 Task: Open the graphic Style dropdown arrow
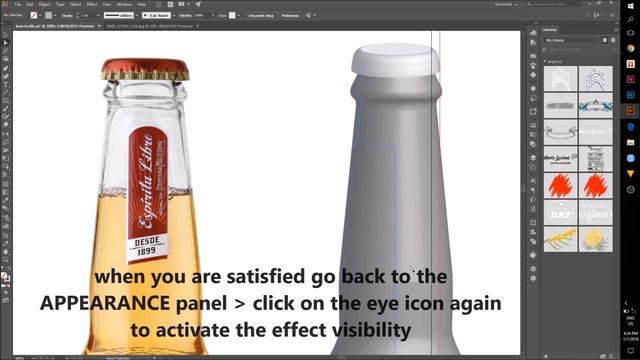click(238, 16)
